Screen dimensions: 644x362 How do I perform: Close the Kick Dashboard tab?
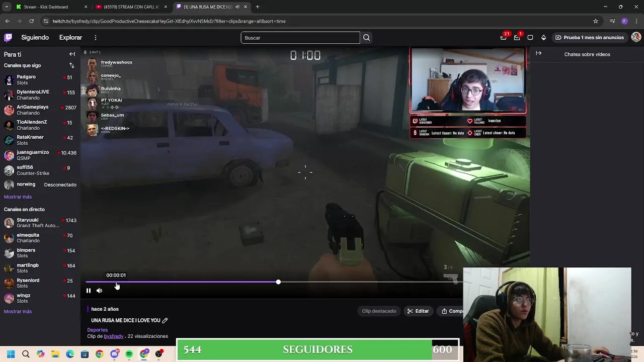86,7
